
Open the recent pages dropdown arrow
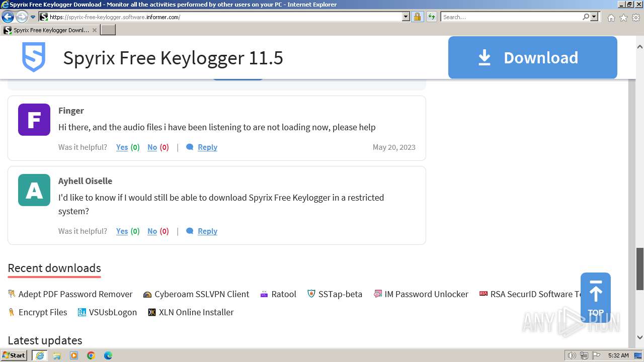click(x=33, y=17)
